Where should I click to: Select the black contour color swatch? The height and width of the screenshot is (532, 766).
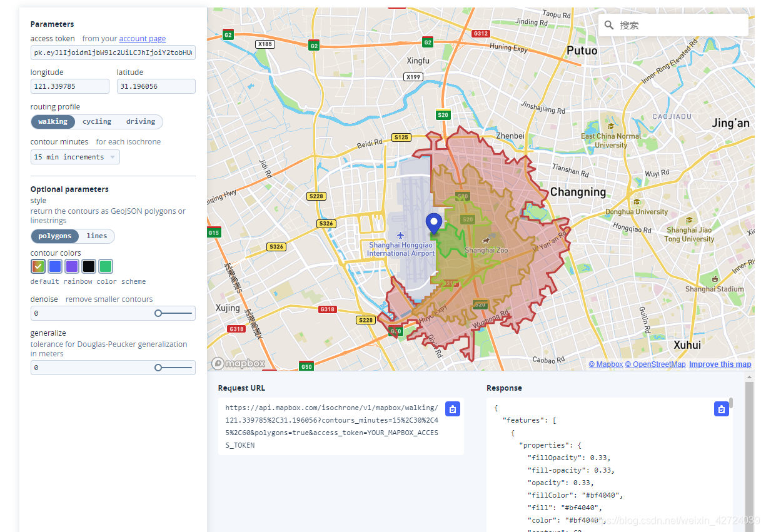89,266
